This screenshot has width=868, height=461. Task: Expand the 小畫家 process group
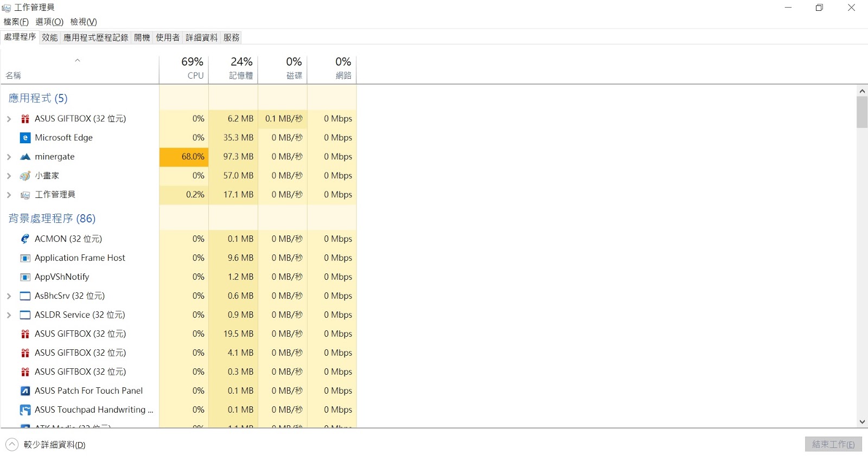click(9, 176)
